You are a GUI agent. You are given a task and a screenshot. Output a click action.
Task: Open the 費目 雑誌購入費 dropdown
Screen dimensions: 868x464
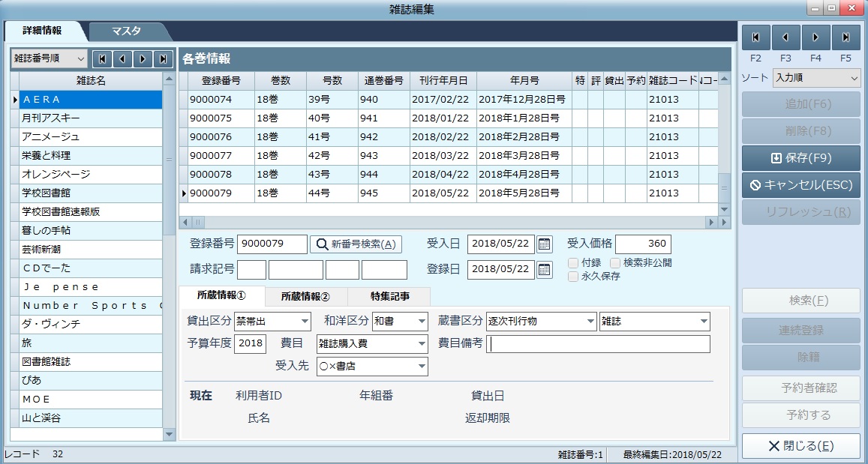click(x=422, y=344)
